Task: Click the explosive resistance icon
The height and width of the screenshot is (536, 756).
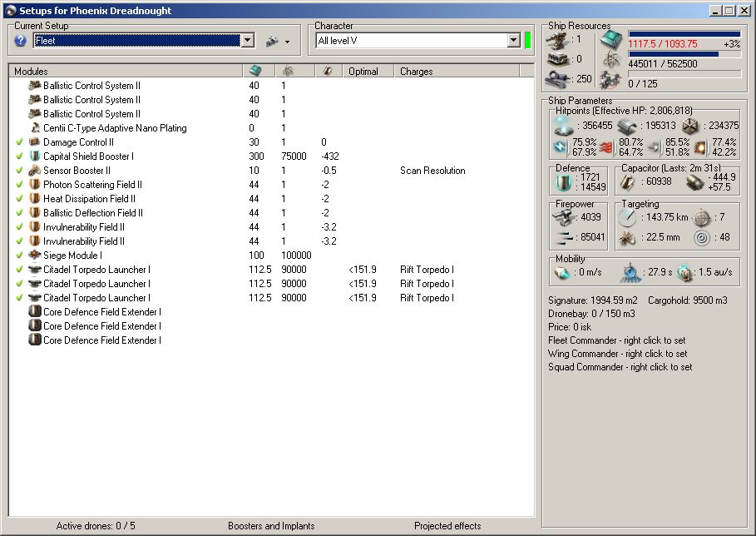Action: click(x=701, y=146)
